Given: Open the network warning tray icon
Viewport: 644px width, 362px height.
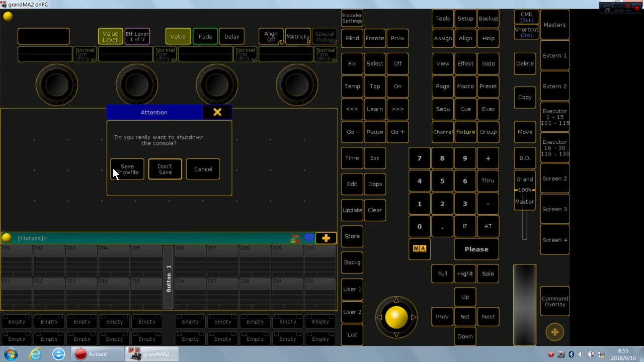Looking at the screenshot, I should [x=601, y=354].
